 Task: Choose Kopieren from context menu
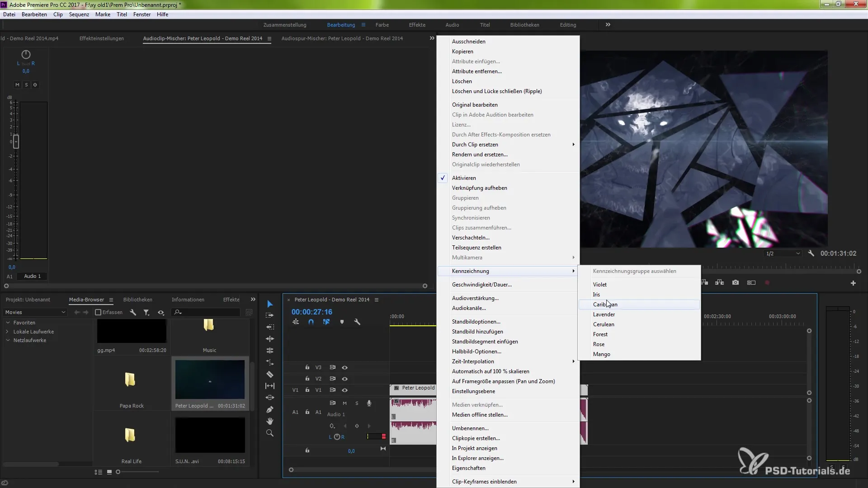(x=509, y=52)
